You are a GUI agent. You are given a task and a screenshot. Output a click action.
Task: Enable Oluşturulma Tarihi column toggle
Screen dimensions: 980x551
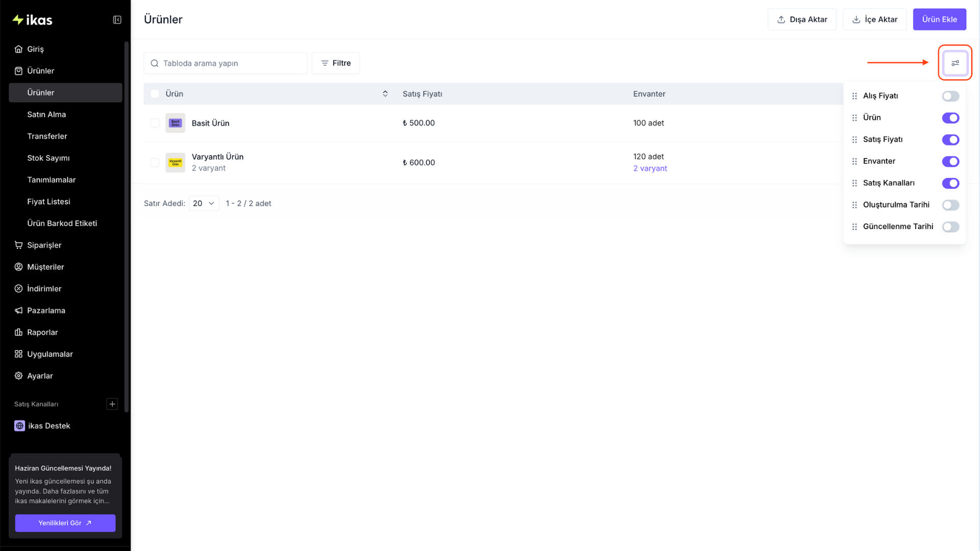[x=950, y=205]
